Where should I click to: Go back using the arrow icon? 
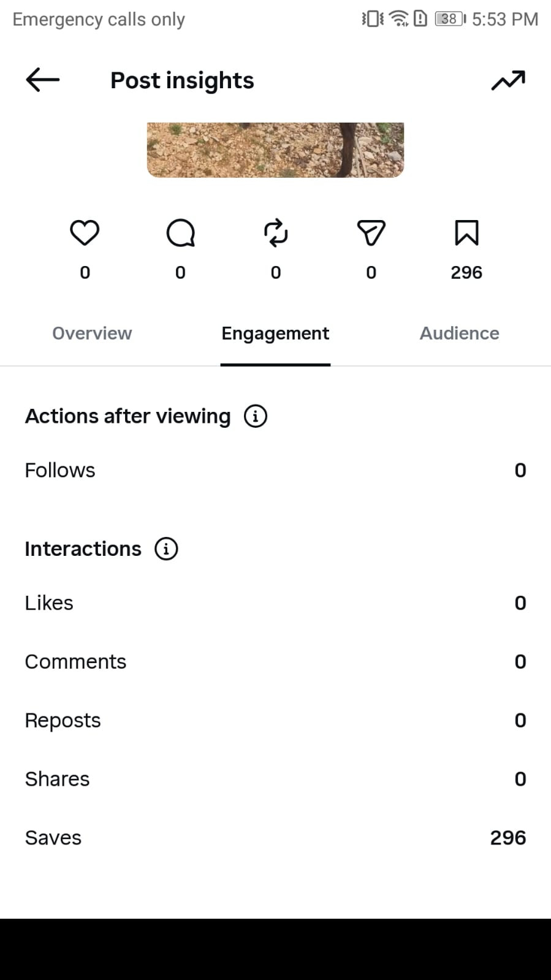tap(42, 80)
